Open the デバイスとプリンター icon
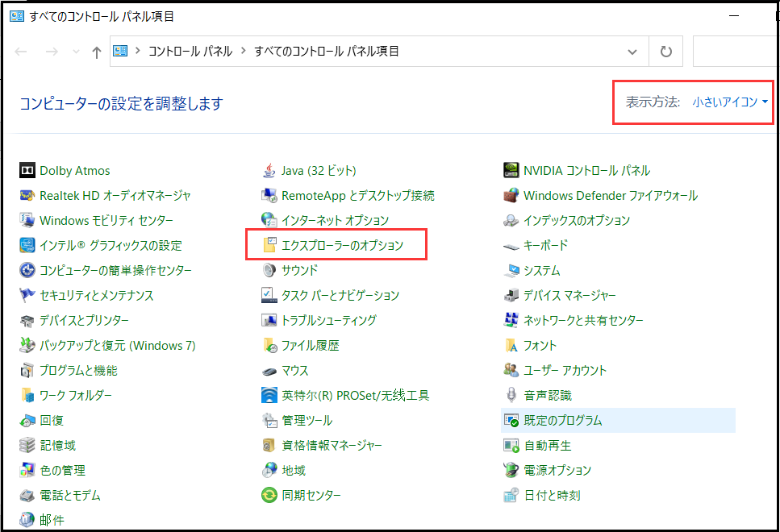The image size is (780, 532). pos(27,321)
